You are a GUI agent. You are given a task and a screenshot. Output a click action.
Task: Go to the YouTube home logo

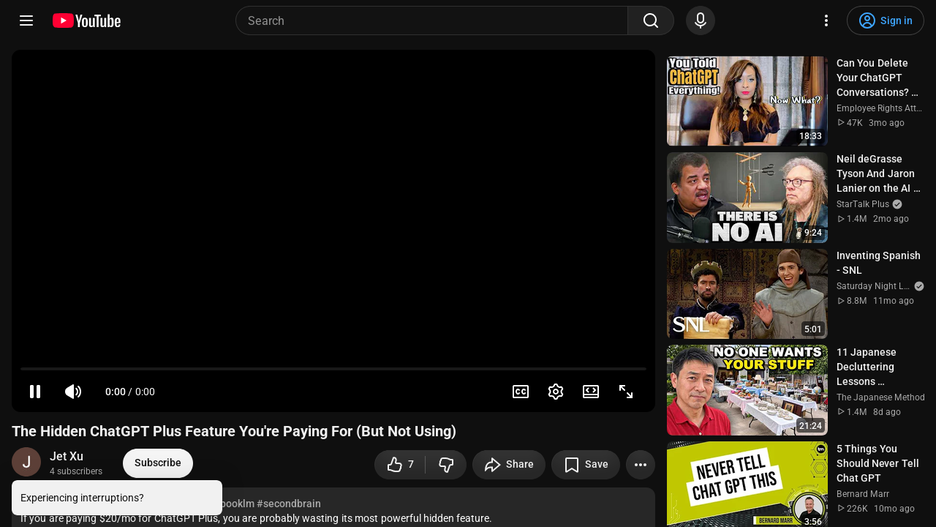tap(87, 21)
